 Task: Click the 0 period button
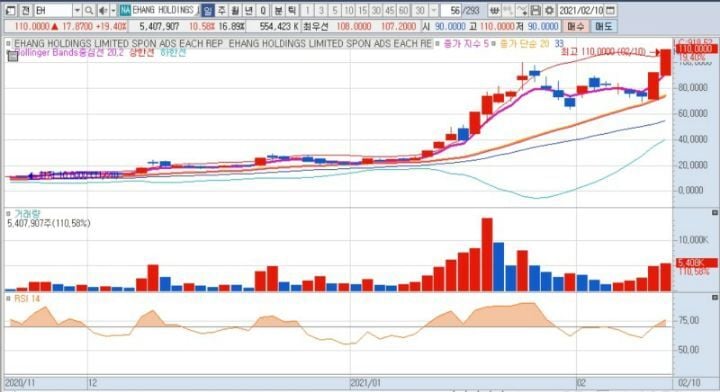coord(263,10)
